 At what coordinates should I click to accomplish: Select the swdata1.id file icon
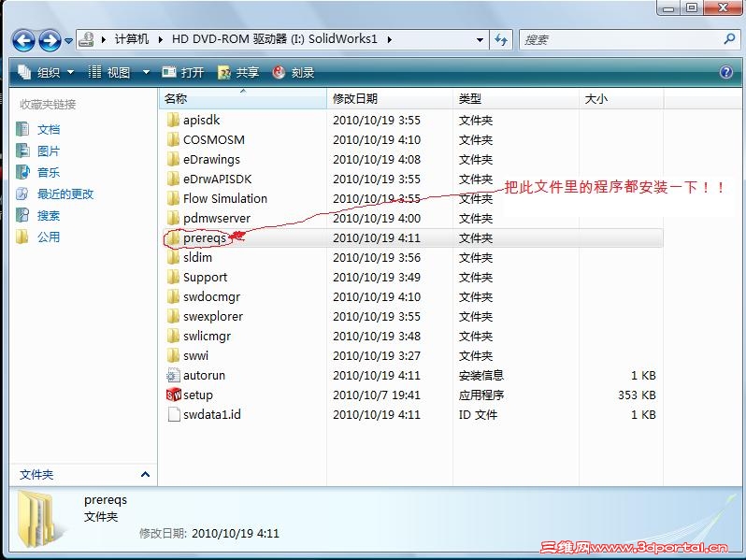[x=174, y=414]
